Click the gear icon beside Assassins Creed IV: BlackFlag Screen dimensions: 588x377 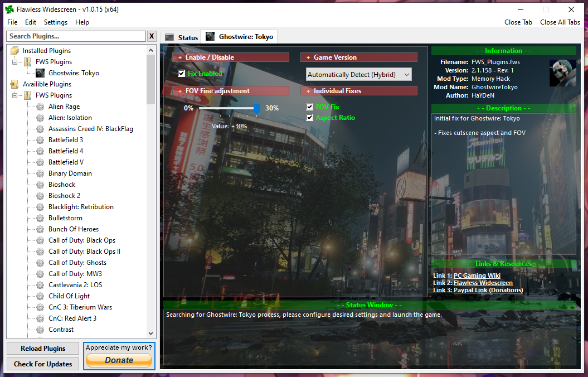(40, 129)
